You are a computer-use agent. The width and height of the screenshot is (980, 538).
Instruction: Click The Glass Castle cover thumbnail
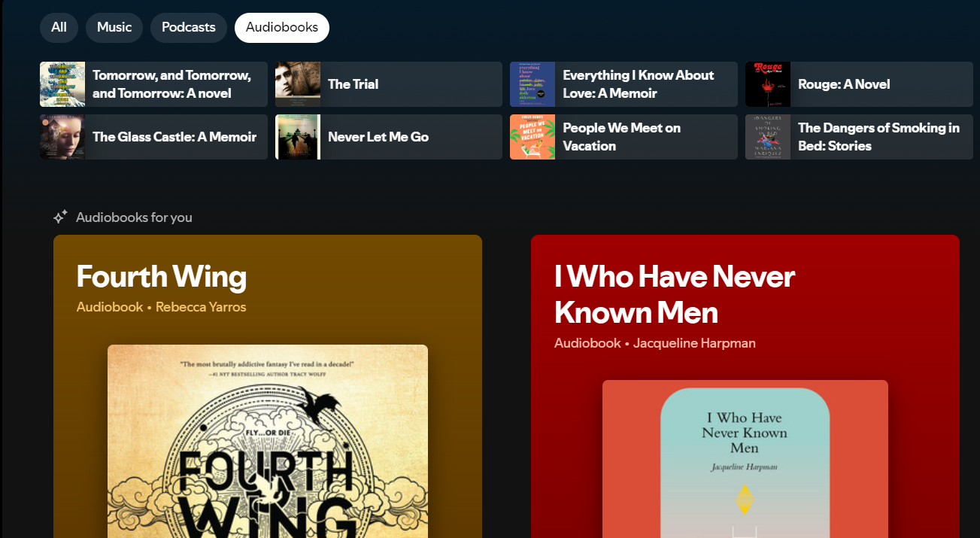[x=62, y=137]
